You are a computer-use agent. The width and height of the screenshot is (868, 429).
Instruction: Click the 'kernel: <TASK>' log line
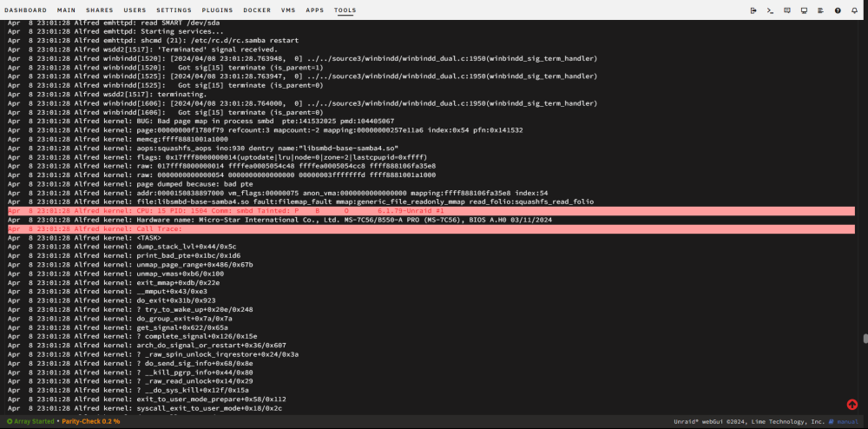tap(84, 238)
